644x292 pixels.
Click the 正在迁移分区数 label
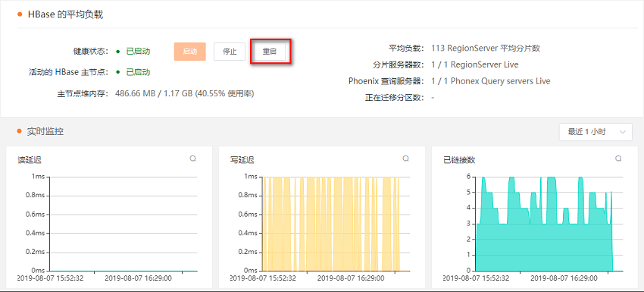click(394, 98)
